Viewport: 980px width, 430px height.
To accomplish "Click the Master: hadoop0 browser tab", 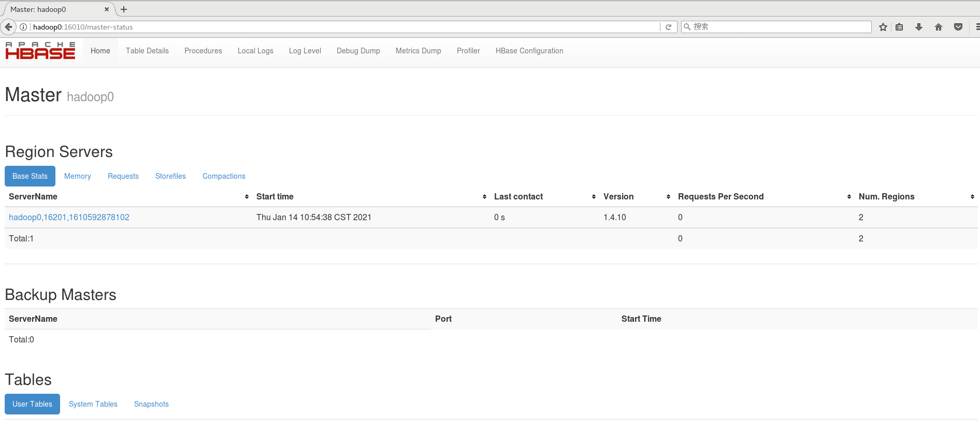I will 57,9.
